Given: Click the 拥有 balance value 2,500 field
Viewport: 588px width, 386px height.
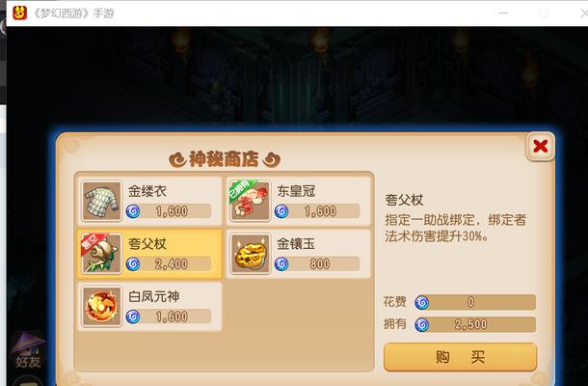Looking at the screenshot, I should tap(475, 325).
